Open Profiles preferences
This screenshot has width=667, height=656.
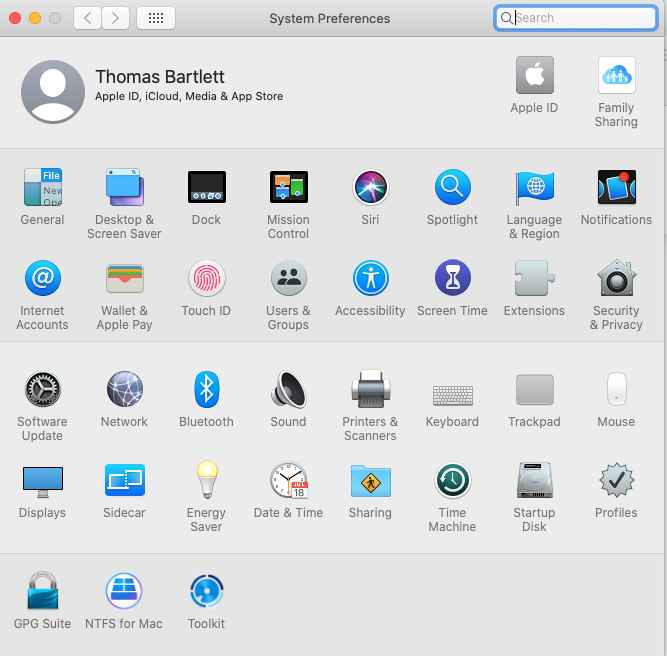click(x=617, y=480)
